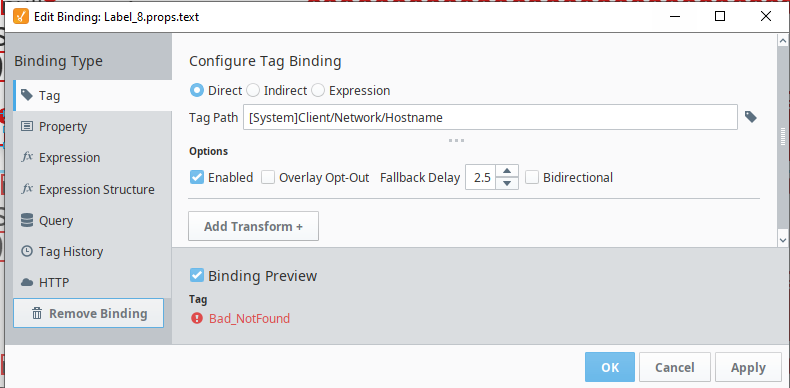Pick the Expression binding type
790x388 pixels.
pyautogui.click(x=93, y=158)
